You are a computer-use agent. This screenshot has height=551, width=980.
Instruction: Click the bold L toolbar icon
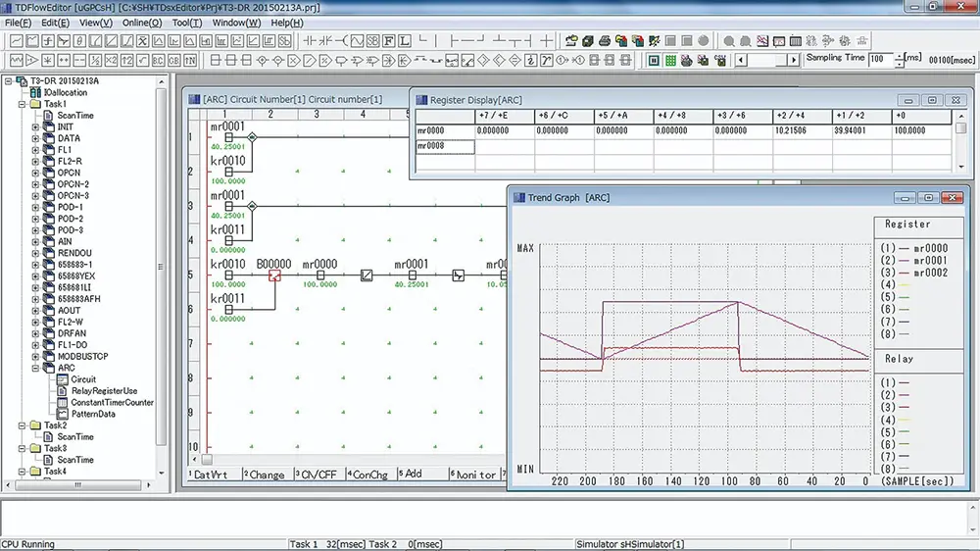pyautogui.click(x=404, y=41)
